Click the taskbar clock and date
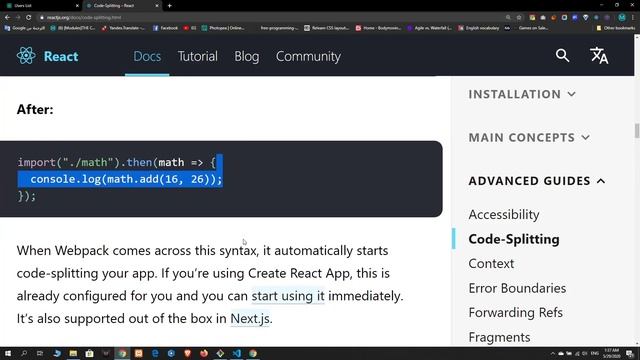640x360 pixels. pyautogui.click(x=611, y=354)
